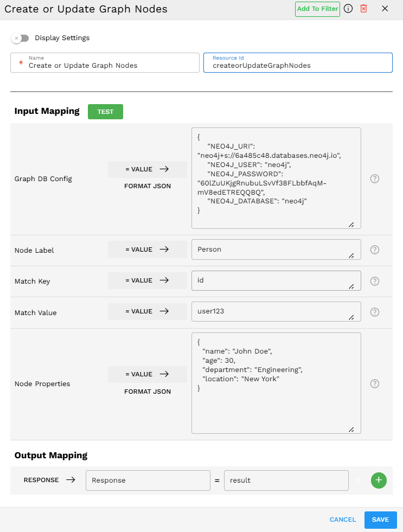Click help icon for Match Value
Viewport: 403px width, 532px height.
tap(374, 312)
